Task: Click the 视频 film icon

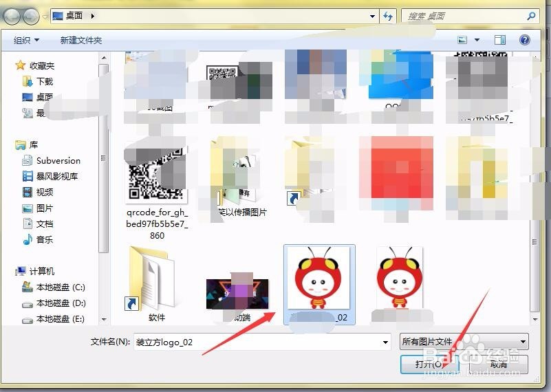Action: point(28,192)
